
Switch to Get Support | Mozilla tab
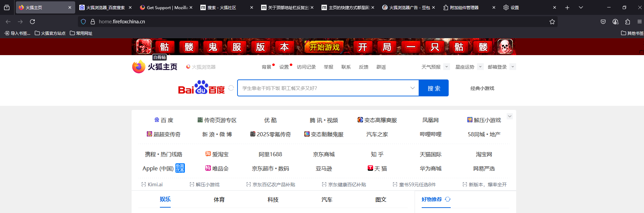(x=165, y=7)
